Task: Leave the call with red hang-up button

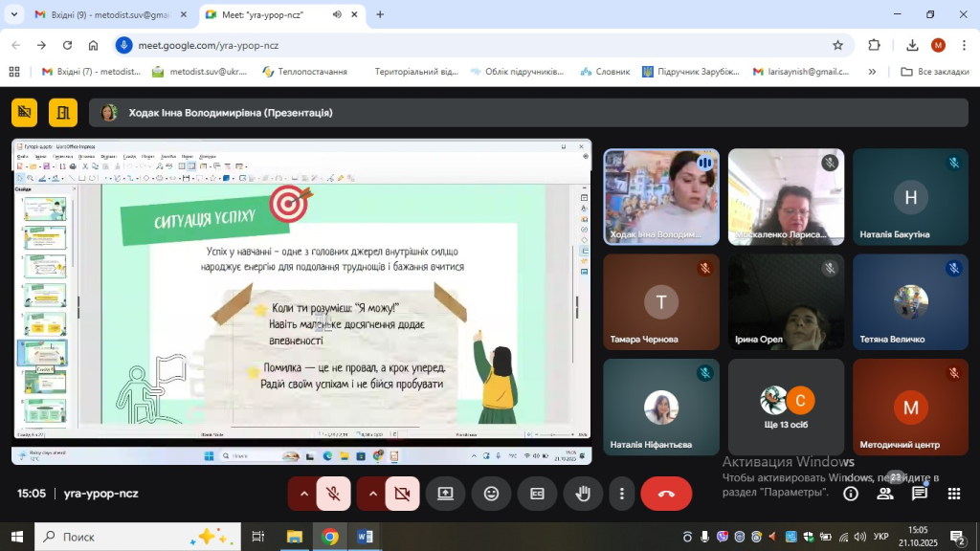Action: pyautogui.click(x=666, y=494)
